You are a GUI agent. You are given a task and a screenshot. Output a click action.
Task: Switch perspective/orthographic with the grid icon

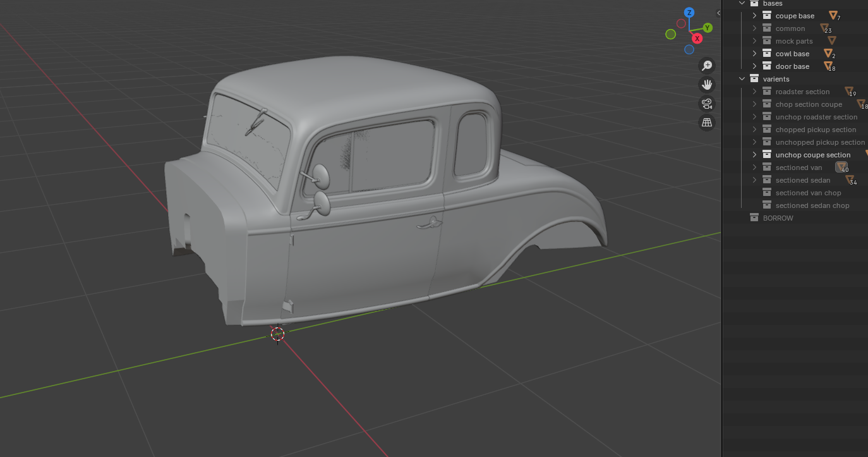tap(707, 123)
